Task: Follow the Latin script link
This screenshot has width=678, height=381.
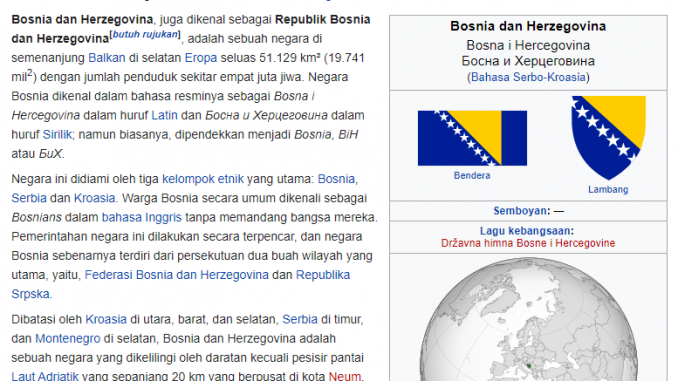Action: click(164, 115)
